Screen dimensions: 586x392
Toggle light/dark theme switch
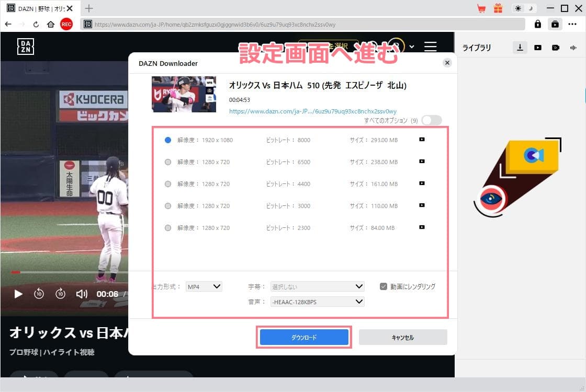pyautogui.click(x=524, y=8)
